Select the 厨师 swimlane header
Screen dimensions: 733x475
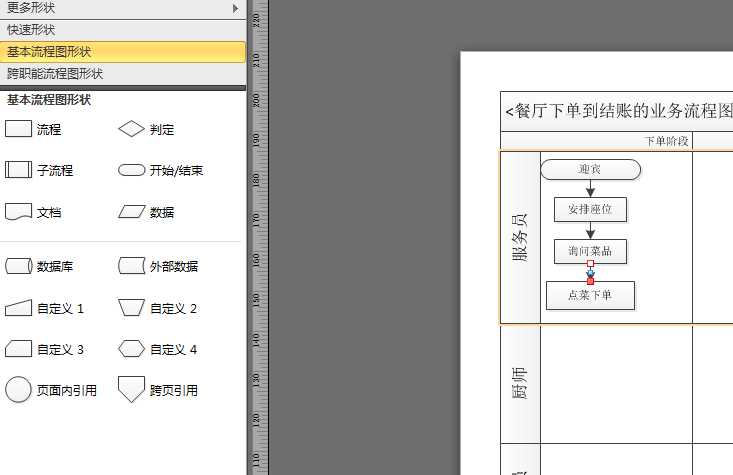pyautogui.click(x=520, y=383)
